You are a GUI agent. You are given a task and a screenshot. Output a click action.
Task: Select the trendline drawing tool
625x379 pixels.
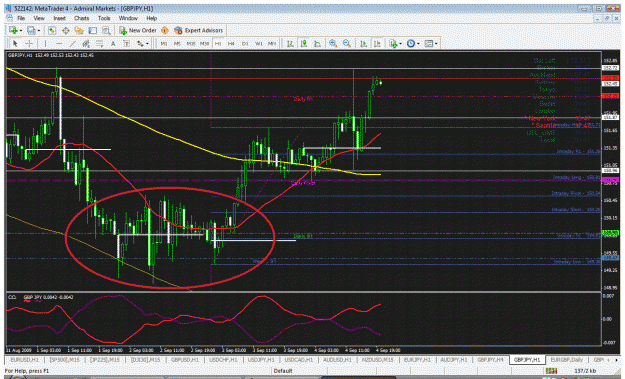point(73,43)
